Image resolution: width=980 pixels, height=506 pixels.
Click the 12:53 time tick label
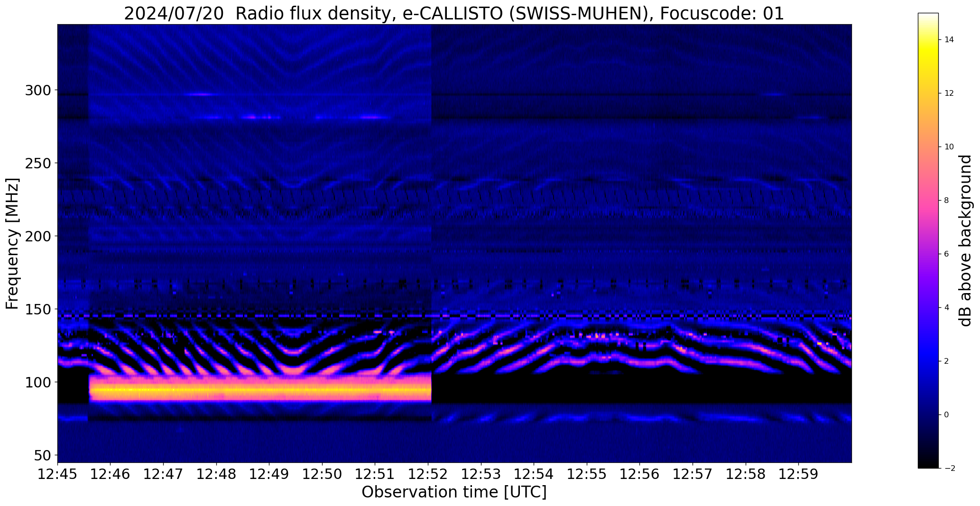tap(481, 474)
